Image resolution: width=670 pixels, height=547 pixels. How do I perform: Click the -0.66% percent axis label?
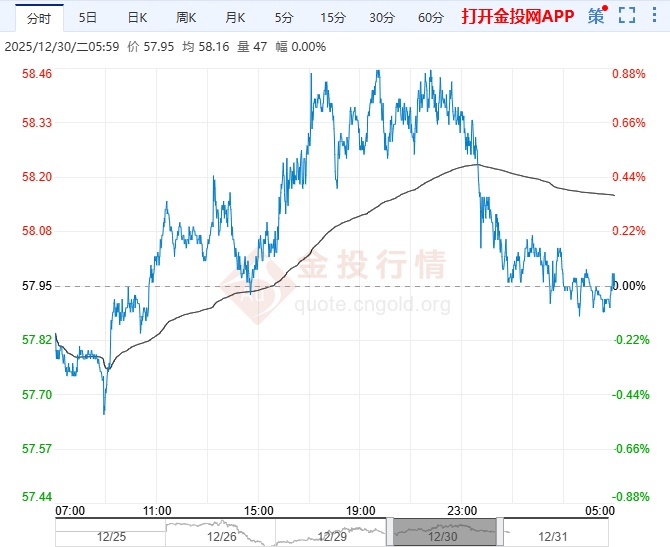click(x=631, y=449)
